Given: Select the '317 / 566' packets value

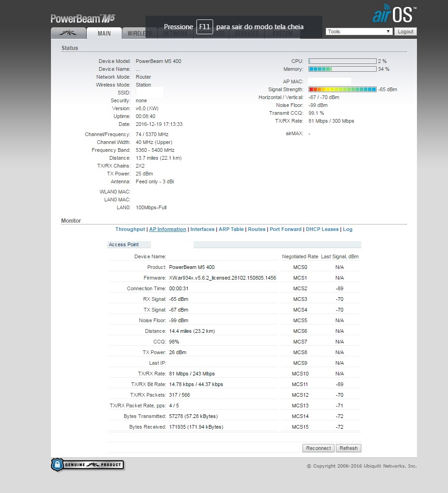Looking at the screenshot, I should [x=179, y=395].
